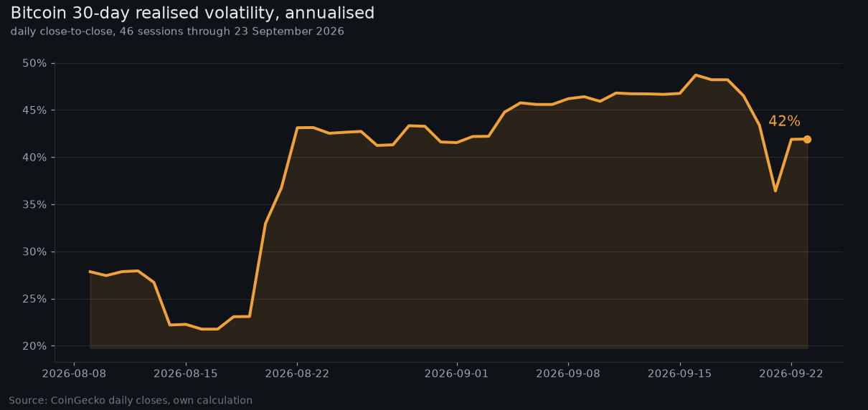This screenshot has height=410, width=868.
Task: Click the 20% y-axis label
Action: (x=34, y=346)
